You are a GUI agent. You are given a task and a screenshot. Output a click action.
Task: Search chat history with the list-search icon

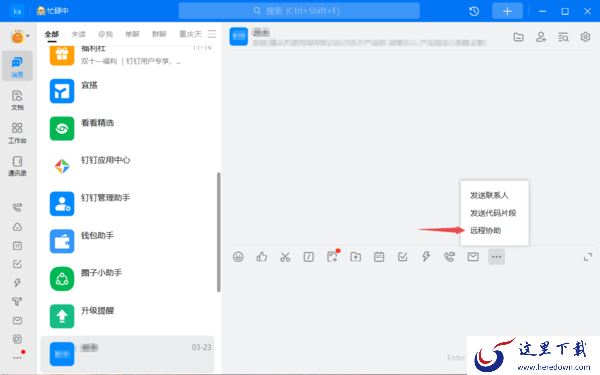point(563,37)
